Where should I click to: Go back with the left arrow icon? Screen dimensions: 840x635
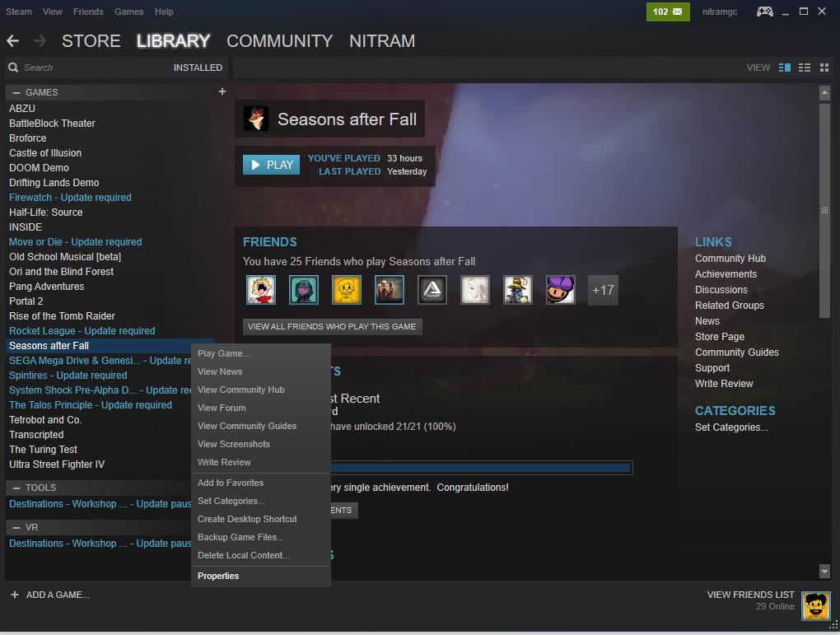coord(13,40)
